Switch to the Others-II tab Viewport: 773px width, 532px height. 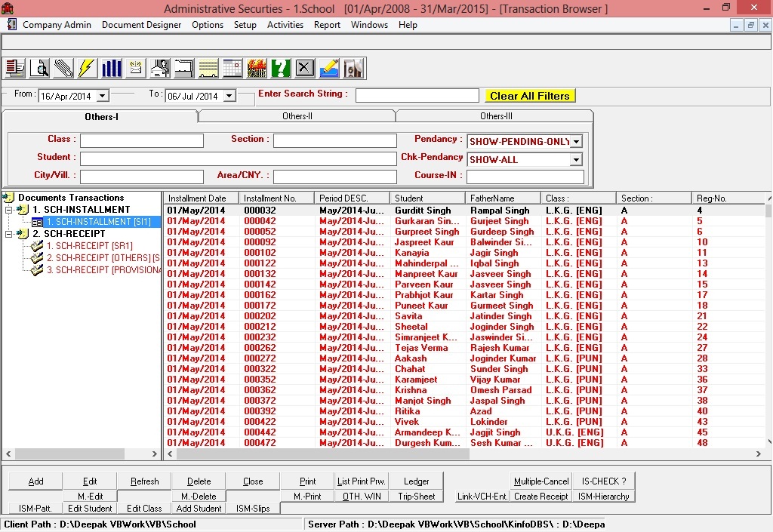[x=297, y=116]
